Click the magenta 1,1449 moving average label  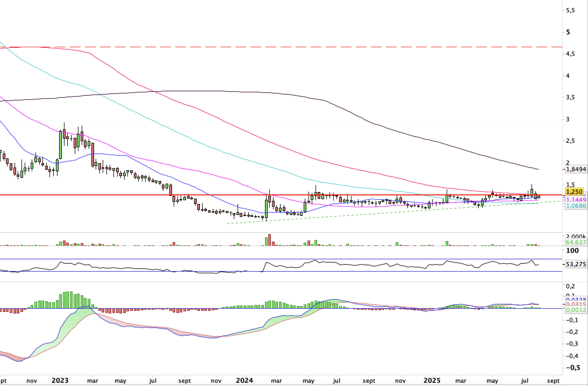(576, 199)
